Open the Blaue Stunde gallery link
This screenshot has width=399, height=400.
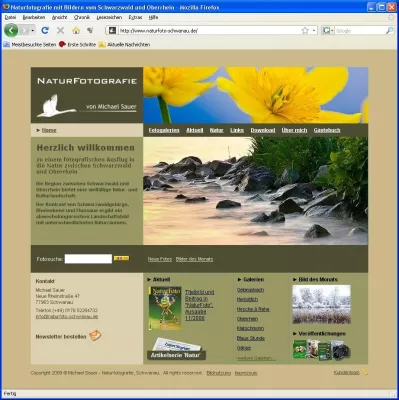click(x=251, y=338)
